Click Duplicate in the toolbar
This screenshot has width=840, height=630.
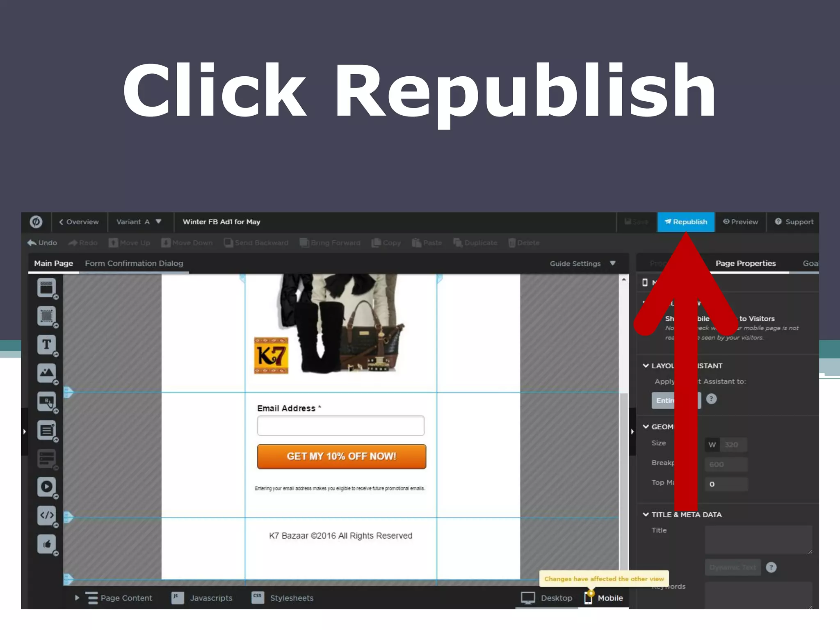475,243
